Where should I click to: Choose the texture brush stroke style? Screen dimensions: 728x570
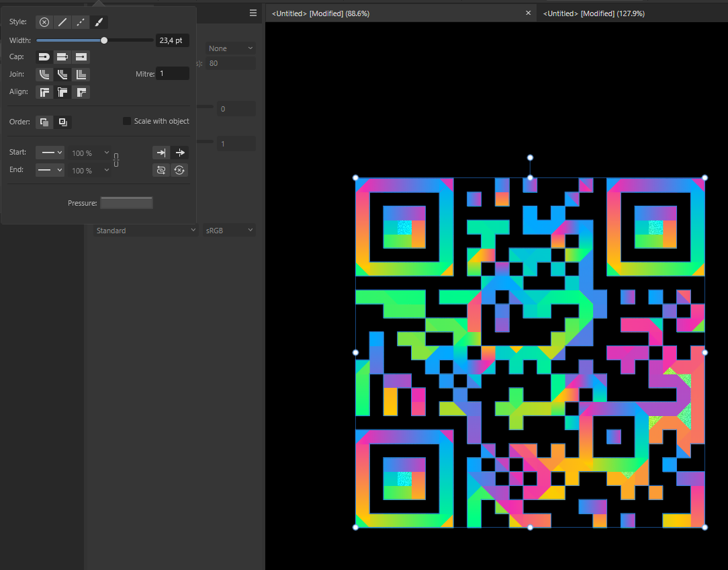point(99,22)
